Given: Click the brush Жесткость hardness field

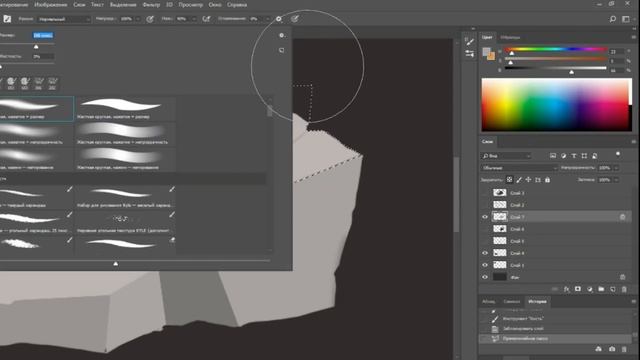Looking at the screenshot, I should 43,56.
